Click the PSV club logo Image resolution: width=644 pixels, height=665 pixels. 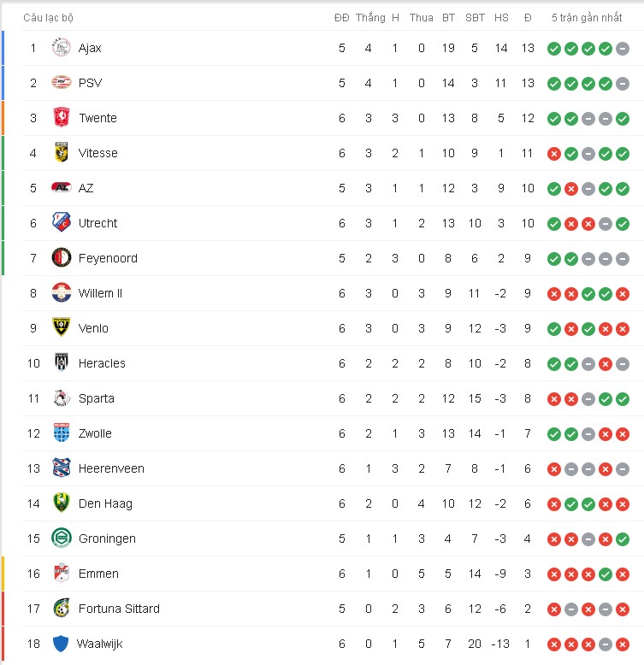61,82
